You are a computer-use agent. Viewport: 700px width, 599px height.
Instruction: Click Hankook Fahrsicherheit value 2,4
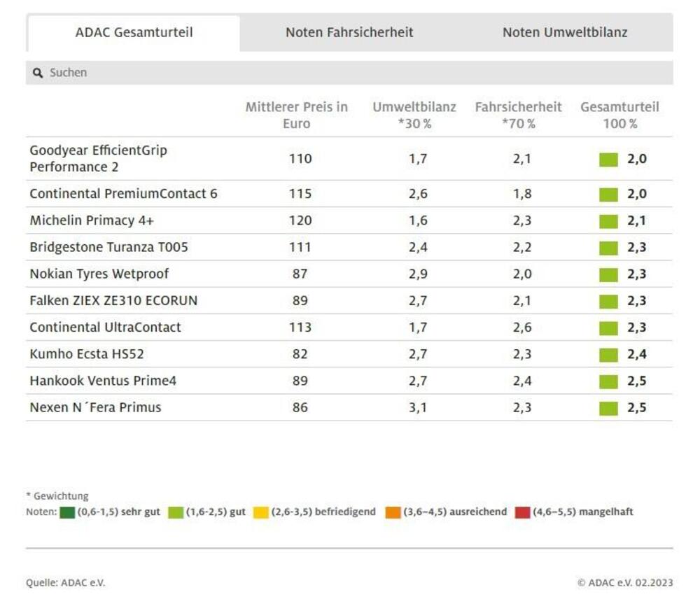[522, 381]
